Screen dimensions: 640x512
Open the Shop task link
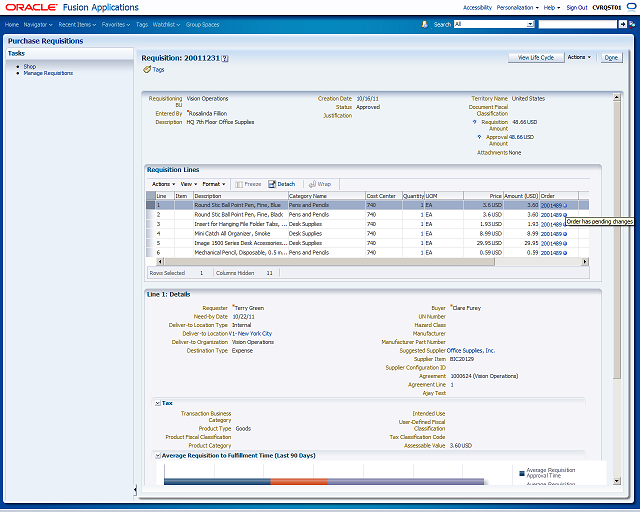tap(30, 66)
